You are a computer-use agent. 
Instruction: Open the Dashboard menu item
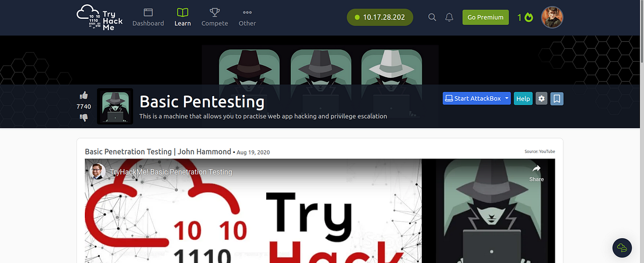point(148,17)
